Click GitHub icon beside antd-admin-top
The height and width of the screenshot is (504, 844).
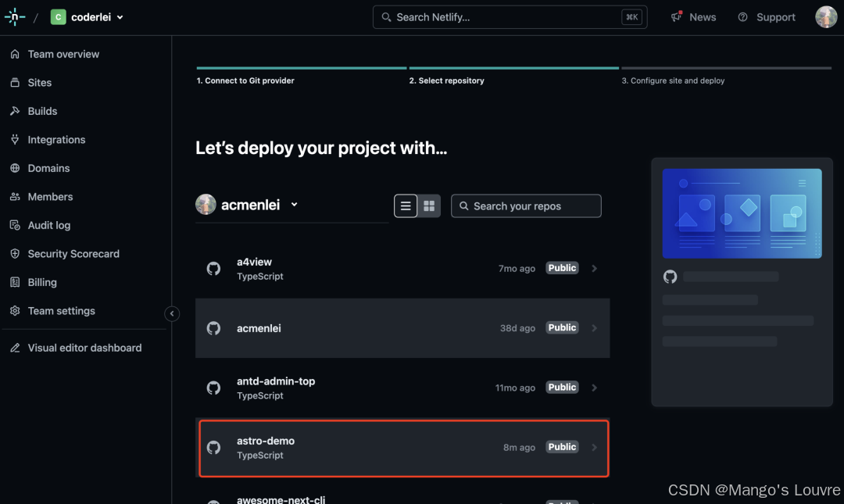click(213, 388)
